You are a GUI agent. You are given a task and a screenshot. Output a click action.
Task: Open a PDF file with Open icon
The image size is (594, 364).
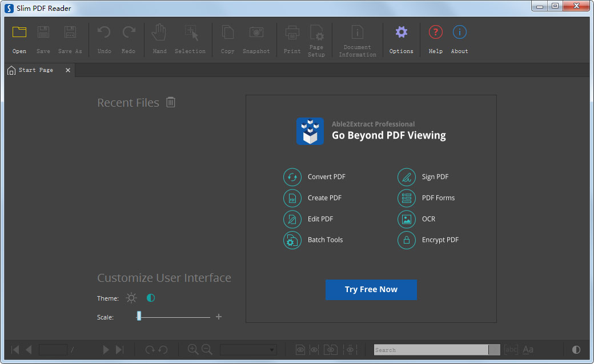19,33
